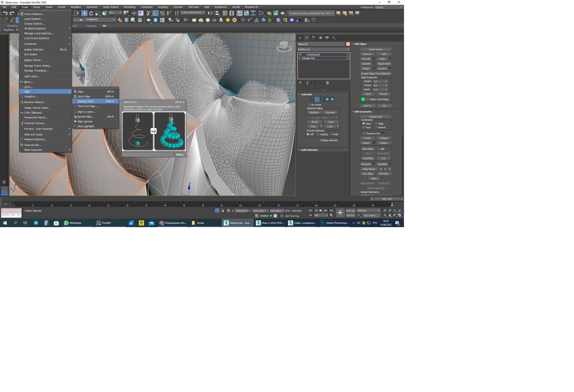
Task: Collapse the Edit Edges rollout
Action: pyautogui.click(x=360, y=44)
